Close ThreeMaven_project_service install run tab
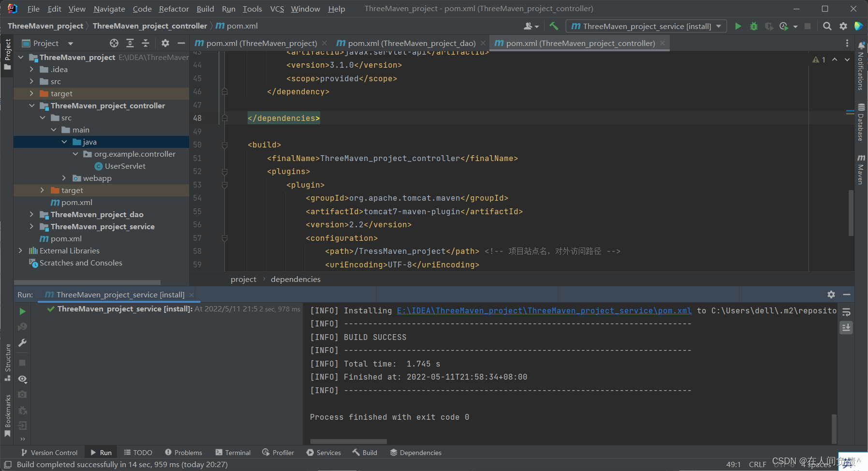Screen dimensions: 868x471 pyautogui.click(x=191, y=294)
